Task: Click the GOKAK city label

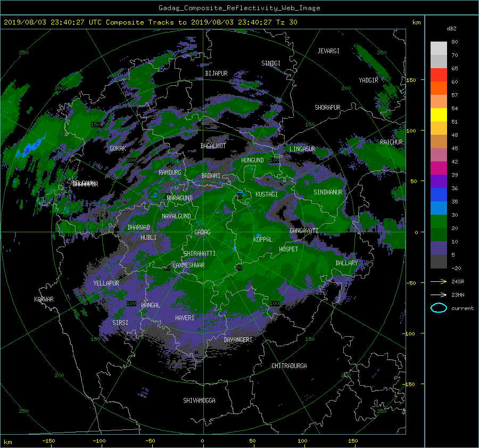Action: coord(118,148)
